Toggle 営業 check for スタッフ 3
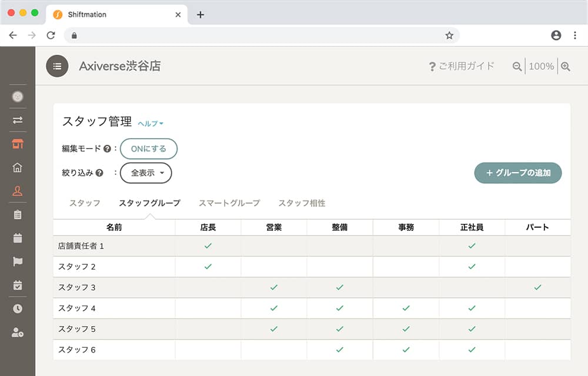588x376 pixels. [x=274, y=287]
